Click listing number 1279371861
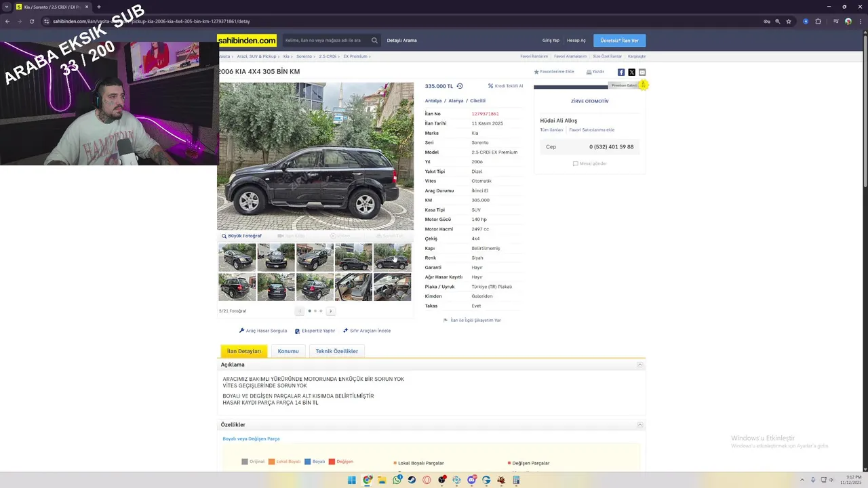The height and width of the screenshot is (488, 868). [485, 114]
